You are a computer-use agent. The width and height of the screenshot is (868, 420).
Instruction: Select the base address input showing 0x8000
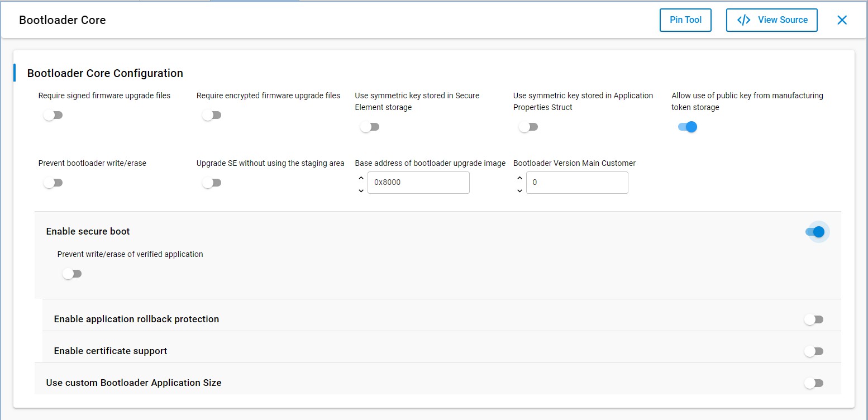pos(418,182)
